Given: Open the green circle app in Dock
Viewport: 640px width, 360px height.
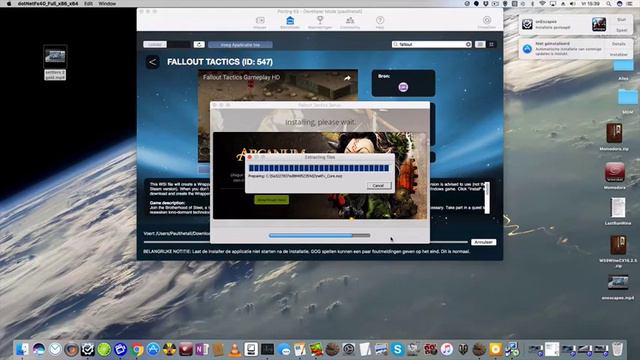Looking at the screenshot, I should coord(104,349).
